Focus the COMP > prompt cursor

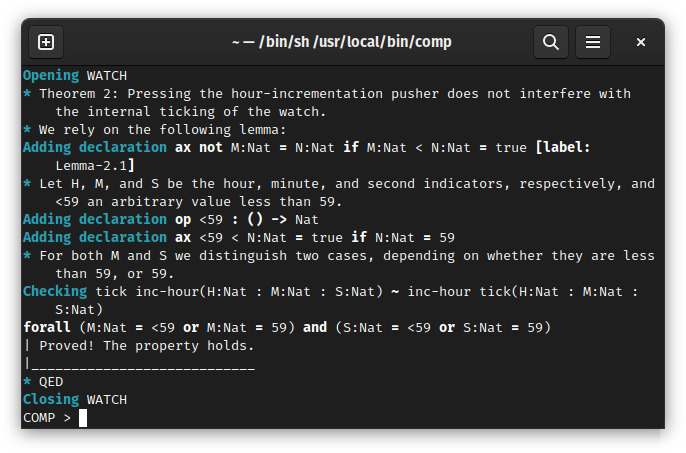tap(83, 418)
